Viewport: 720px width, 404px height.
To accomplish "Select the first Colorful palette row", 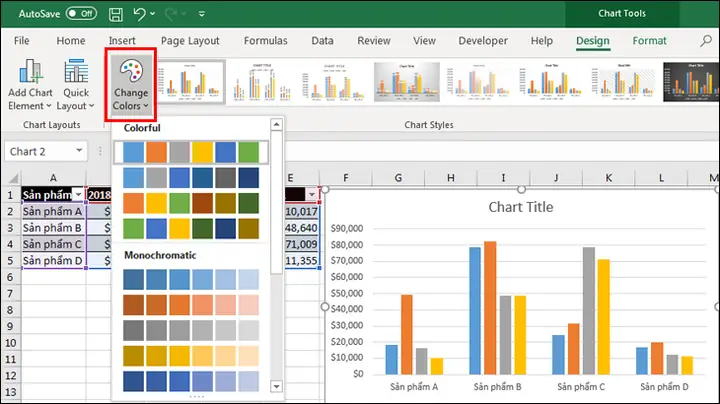I will click(x=191, y=152).
